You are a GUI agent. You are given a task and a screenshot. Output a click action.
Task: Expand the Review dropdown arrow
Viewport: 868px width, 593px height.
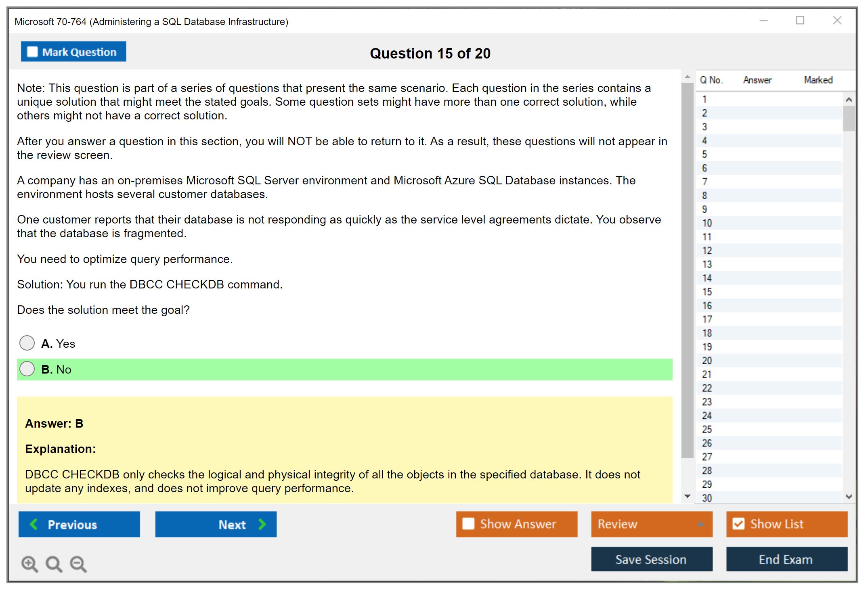click(700, 524)
